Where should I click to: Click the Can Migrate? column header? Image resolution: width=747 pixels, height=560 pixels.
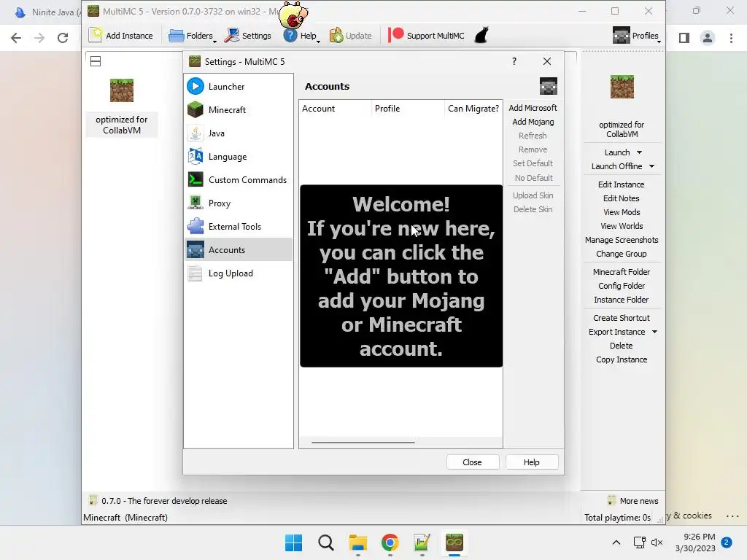tap(473, 109)
